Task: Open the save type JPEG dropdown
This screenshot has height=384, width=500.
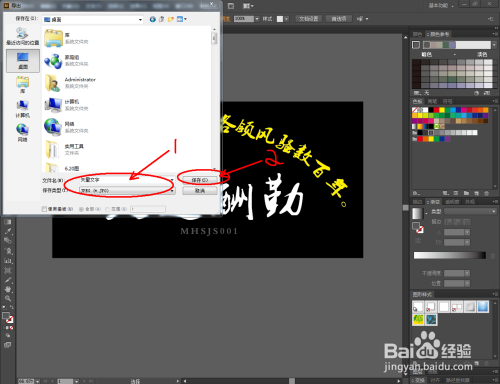Action: (x=127, y=191)
